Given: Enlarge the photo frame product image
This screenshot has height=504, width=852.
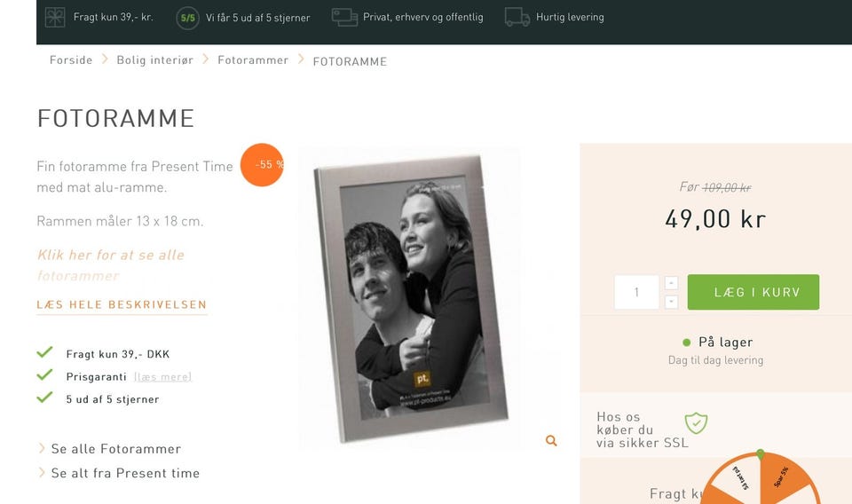Looking at the screenshot, I should 411,298.
